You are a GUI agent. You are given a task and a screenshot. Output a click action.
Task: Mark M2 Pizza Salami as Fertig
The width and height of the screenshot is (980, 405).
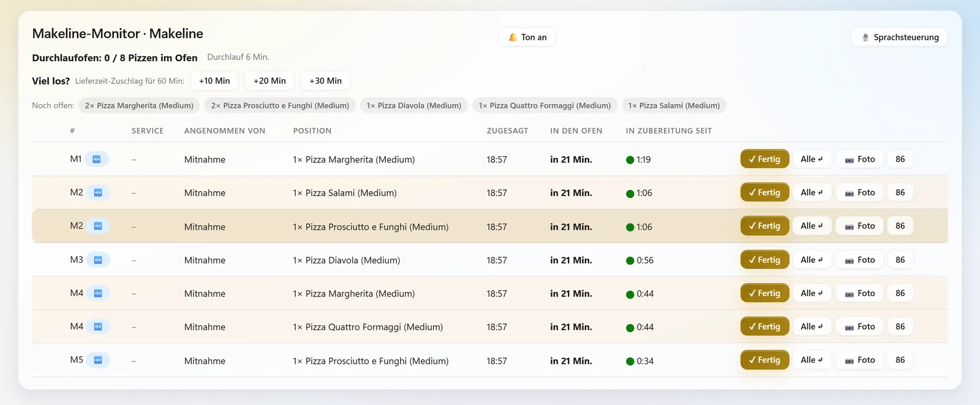click(764, 192)
